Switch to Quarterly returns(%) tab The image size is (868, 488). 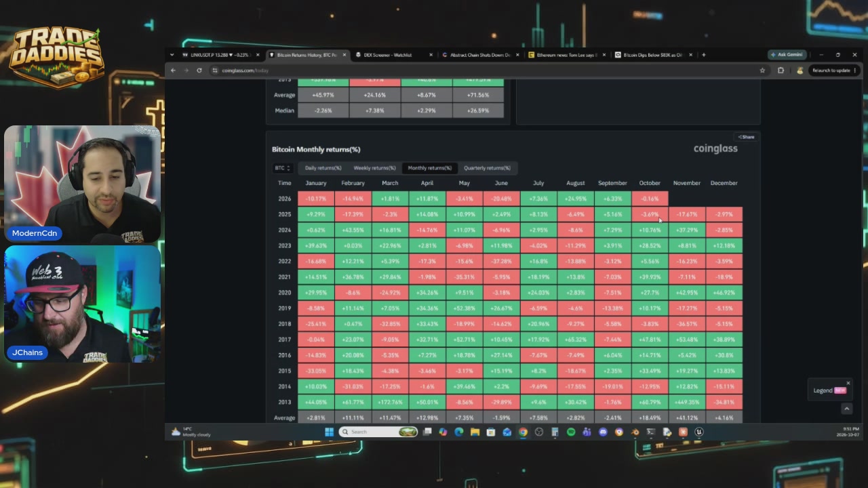[487, 168]
